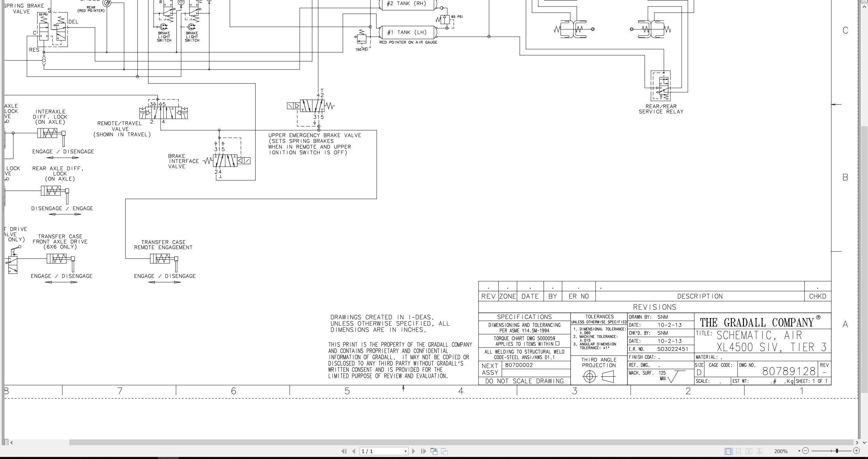This screenshot has height=459, width=868.
Task: Click the SPECIFICATIONS heading
Action: click(x=524, y=317)
